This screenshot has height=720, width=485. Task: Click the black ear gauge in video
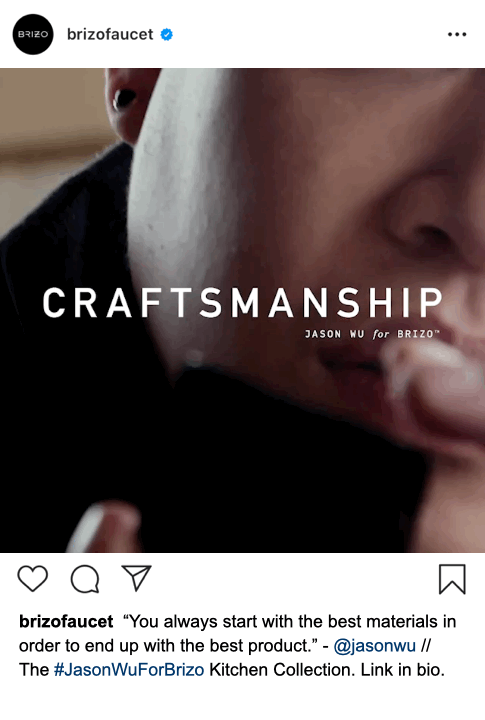[x=124, y=97]
